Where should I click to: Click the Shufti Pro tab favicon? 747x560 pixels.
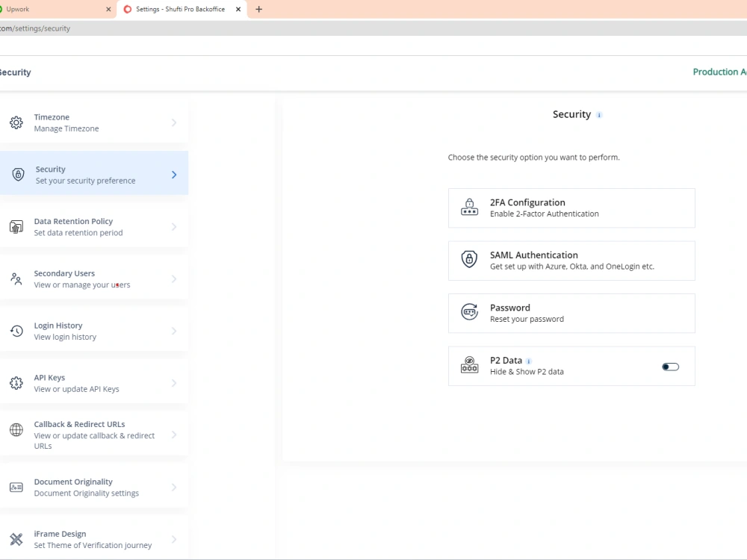click(x=127, y=9)
